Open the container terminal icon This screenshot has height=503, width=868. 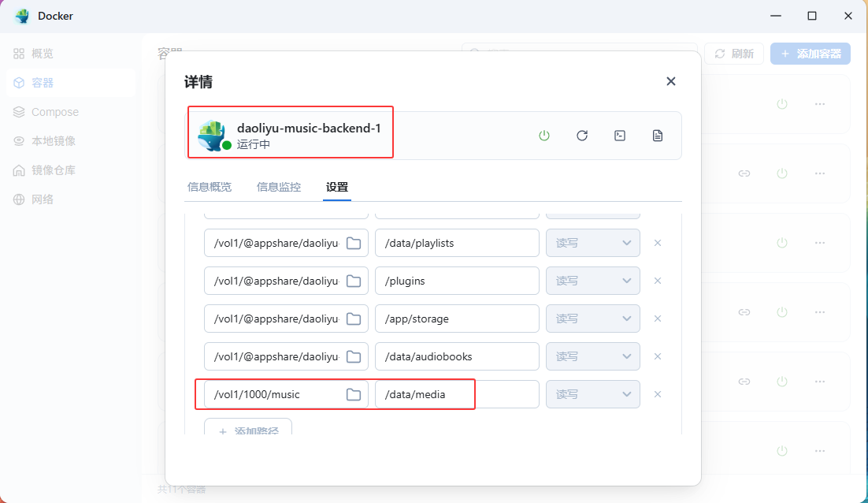click(x=620, y=135)
